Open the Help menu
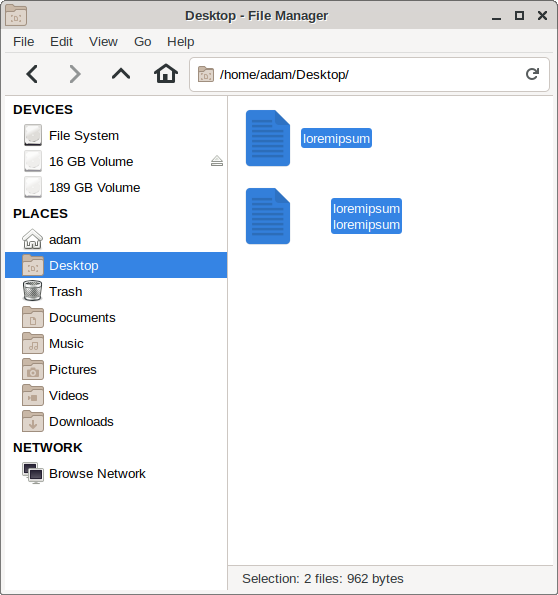Viewport: 558px width, 595px height. pos(181,41)
